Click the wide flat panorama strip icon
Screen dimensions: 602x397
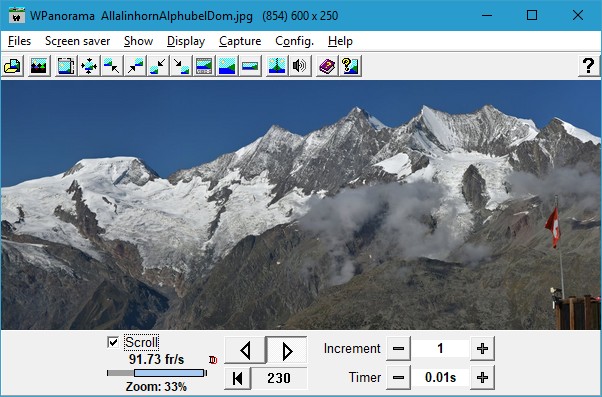[x=250, y=66]
